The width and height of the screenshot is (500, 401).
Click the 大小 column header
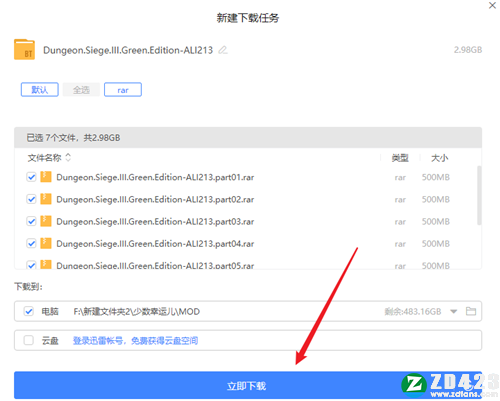pos(439,158)
